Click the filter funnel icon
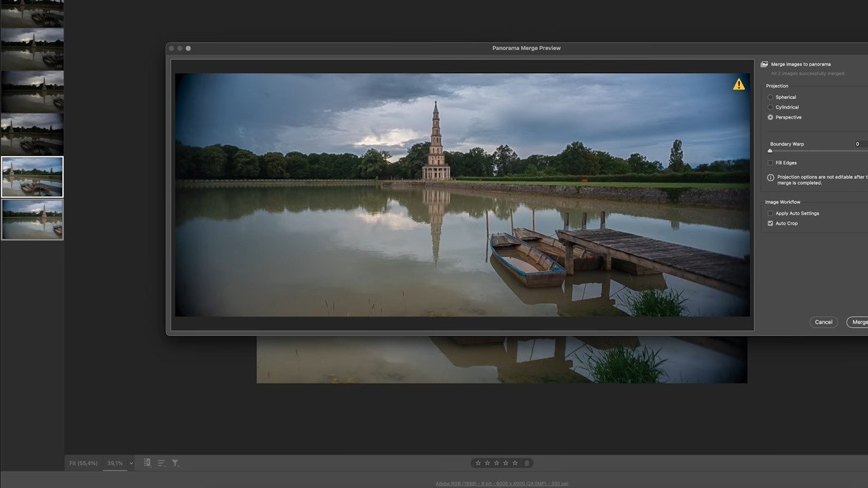Viewport: 868px width, 488px height. [x=175, y=463]
